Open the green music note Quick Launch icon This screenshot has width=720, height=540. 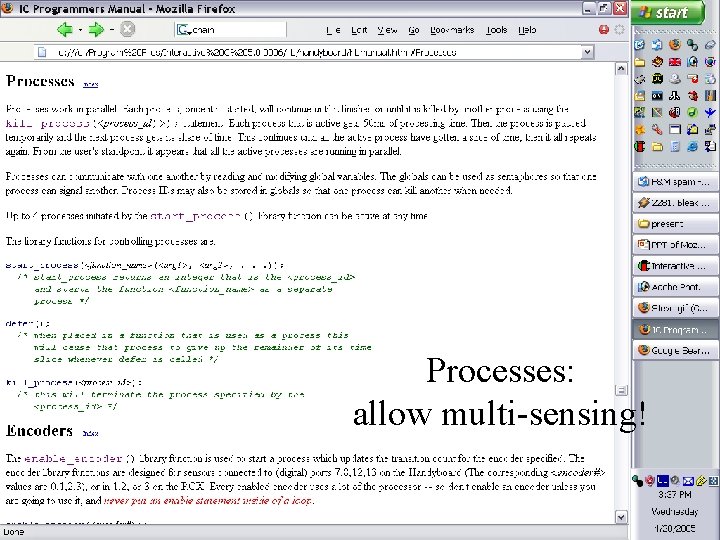(692, 112)
